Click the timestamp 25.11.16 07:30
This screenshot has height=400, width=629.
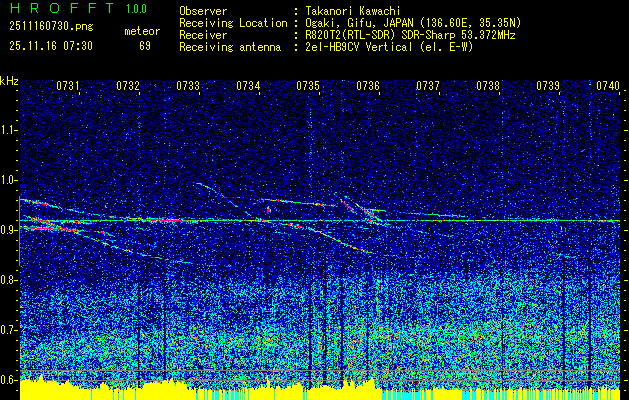click(x=51, y=46)
